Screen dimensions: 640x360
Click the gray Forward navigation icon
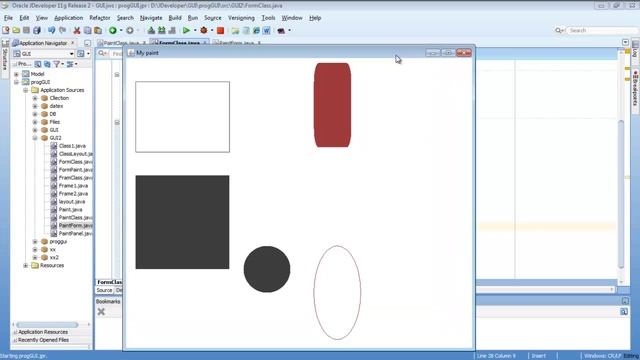(130, 30)
